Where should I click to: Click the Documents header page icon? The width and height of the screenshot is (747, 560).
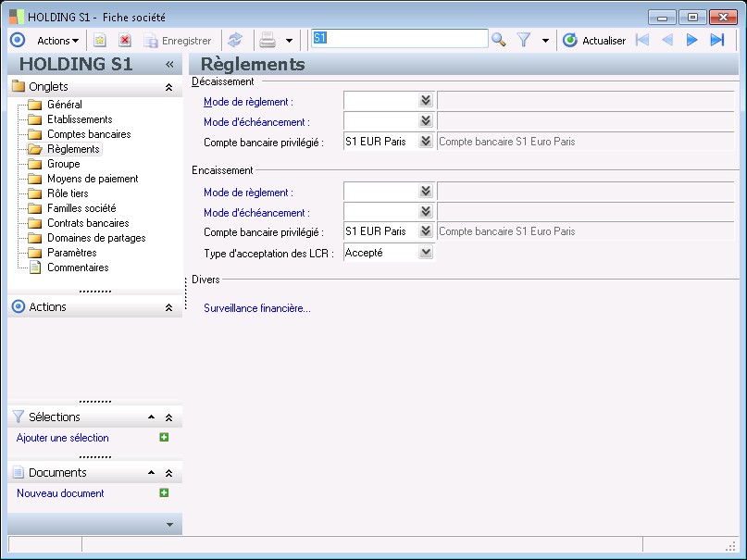[19, 472]
